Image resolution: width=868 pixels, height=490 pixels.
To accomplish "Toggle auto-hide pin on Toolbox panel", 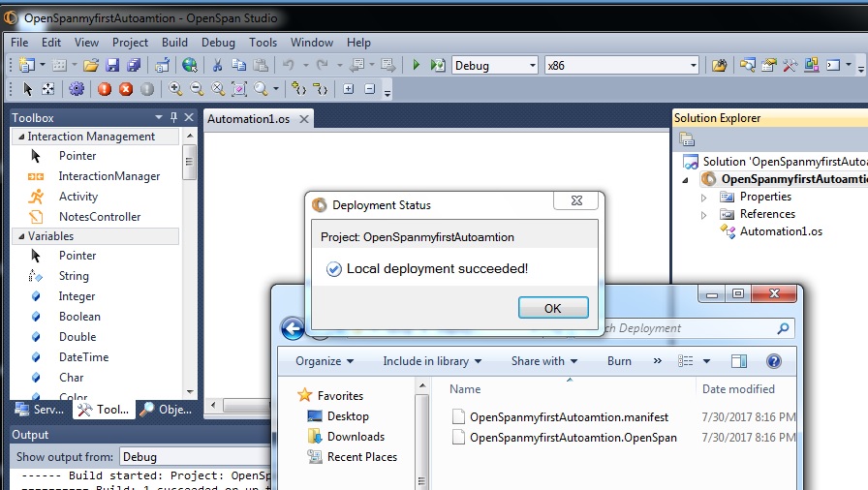I will pos(173,117).
